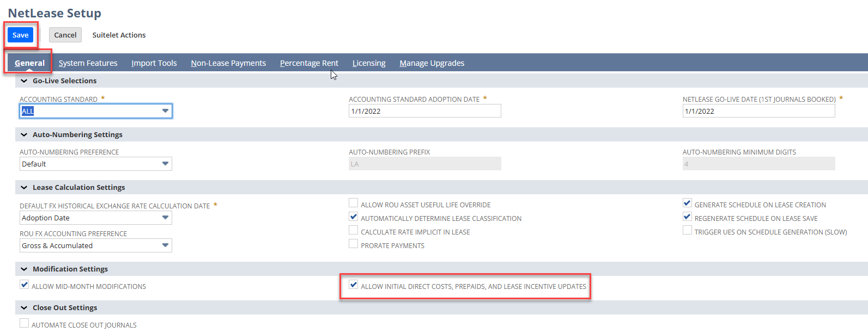Uncheck Allow Mid-Month Modifications
Screen dimensions: 868x333
[x=25, y=285]
